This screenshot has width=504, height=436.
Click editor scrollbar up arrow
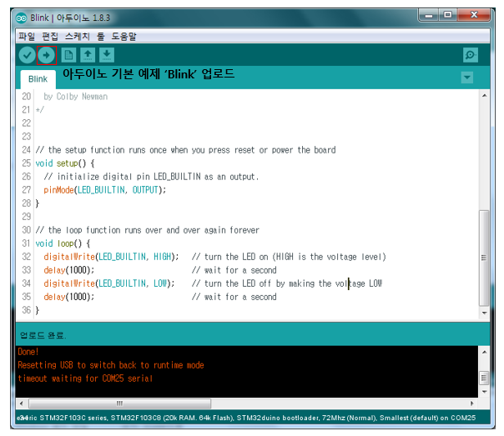click(x=484, y=96)
